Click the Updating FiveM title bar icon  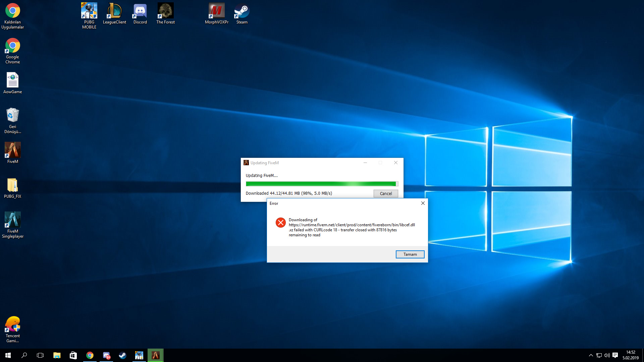(246, 163)
